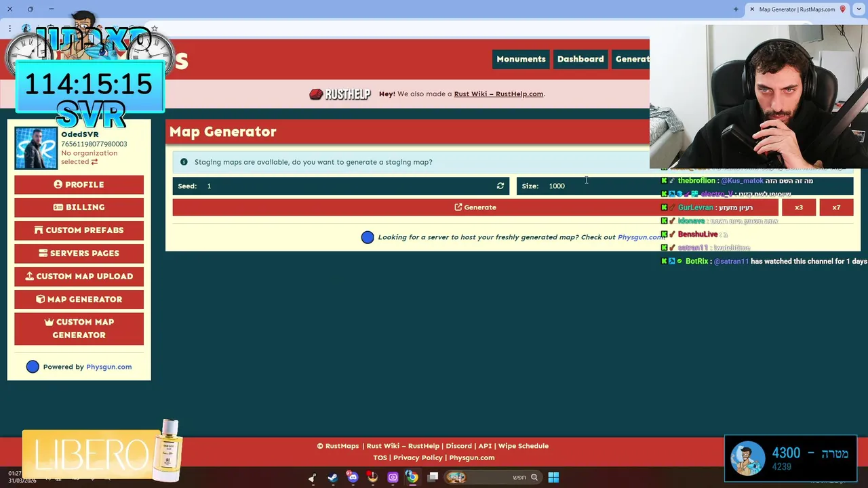Image resolution: width=868 pixels, height=488 pixels.
Task: Open the API footer link
Action: (x=485, y=446)
